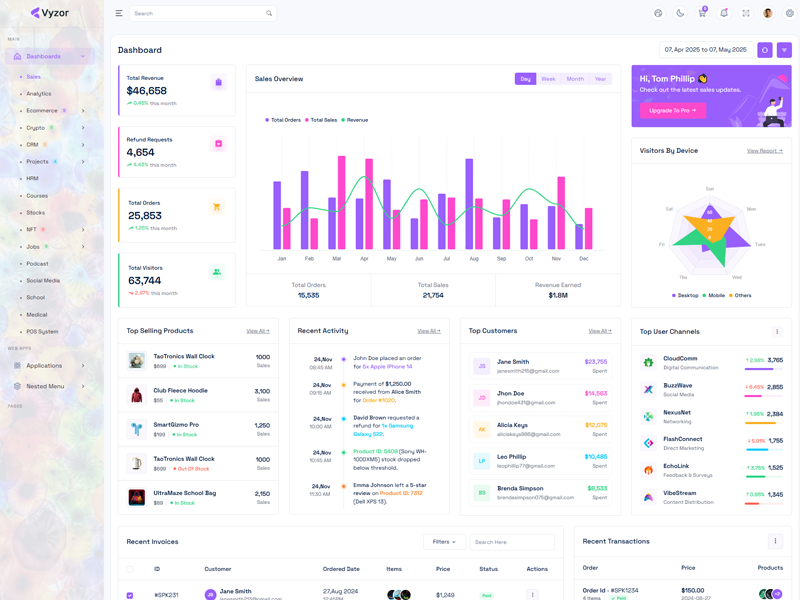Open the shopping cart icon in header
The height and width of the screenshot is (600, 800).
702,13
